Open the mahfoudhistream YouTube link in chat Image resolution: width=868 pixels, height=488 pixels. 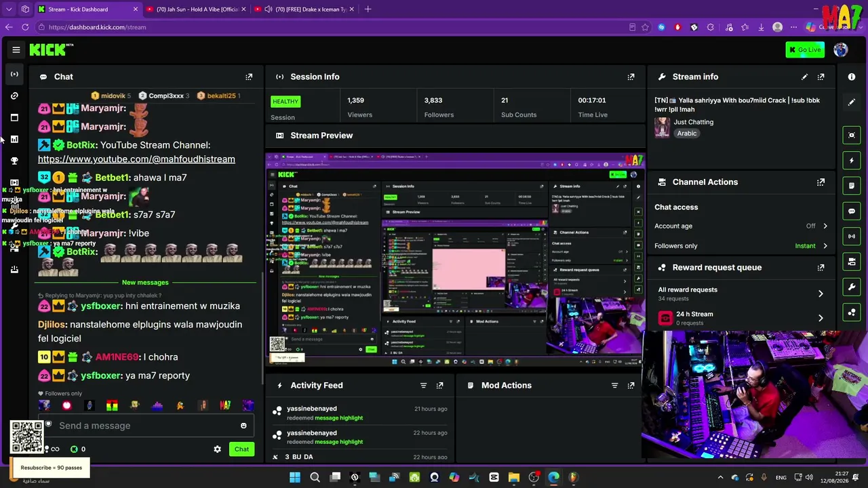[136, 159]
